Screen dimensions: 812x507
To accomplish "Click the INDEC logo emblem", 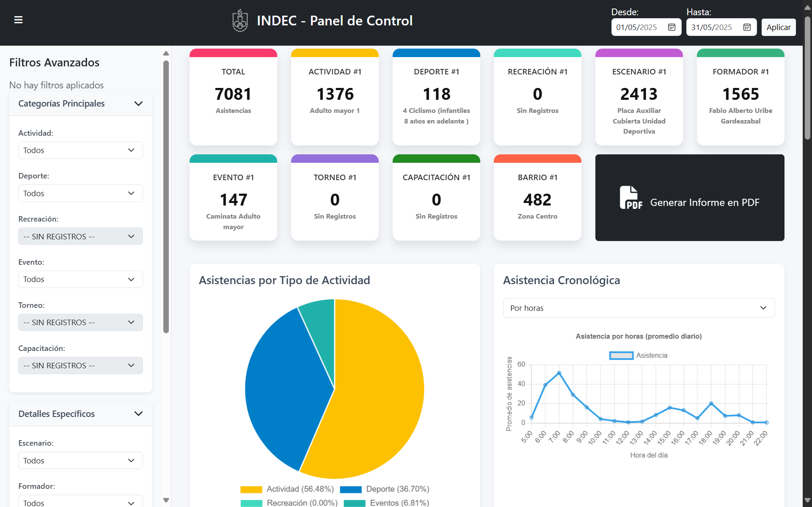I will tap(240, 21).
